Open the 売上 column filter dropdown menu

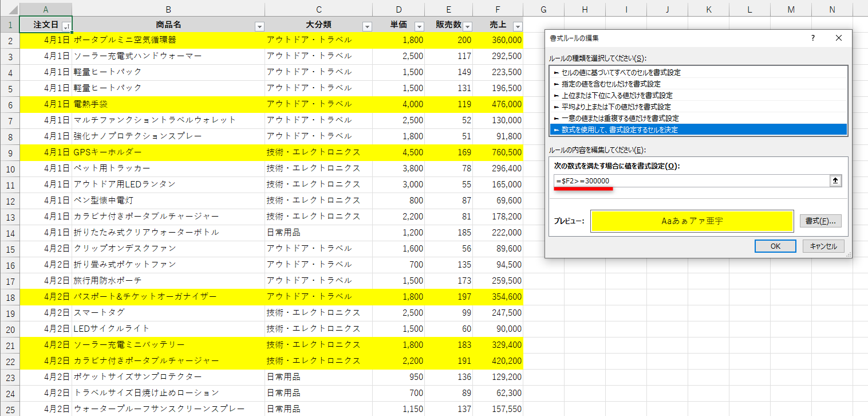coord(517,25)
